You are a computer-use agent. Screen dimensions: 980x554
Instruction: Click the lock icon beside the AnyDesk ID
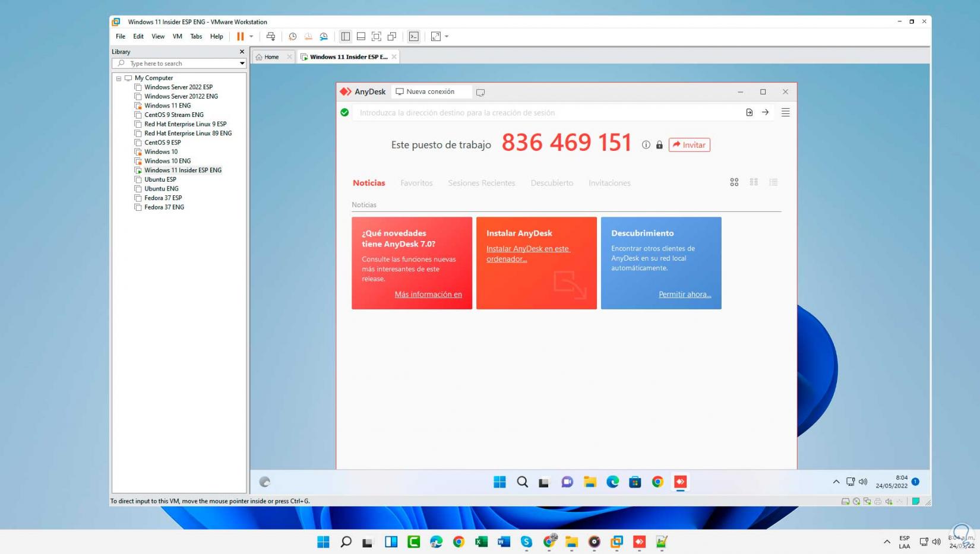coord(659,145)
